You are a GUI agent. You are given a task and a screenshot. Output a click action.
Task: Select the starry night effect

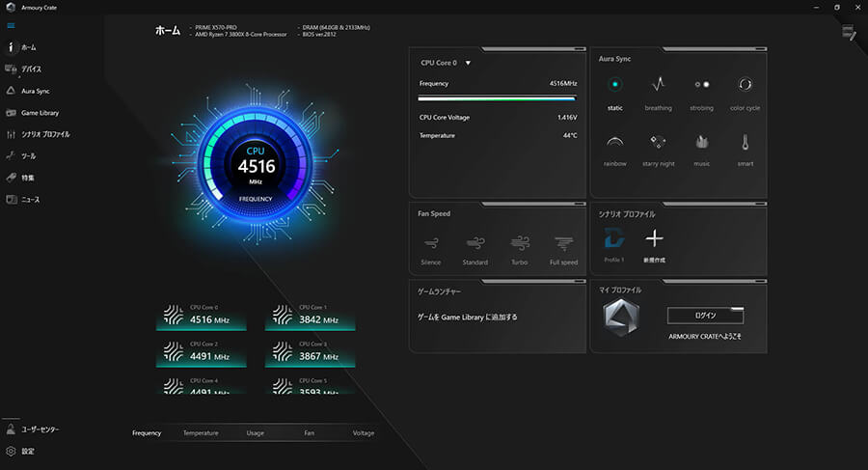tap(658, 142)
